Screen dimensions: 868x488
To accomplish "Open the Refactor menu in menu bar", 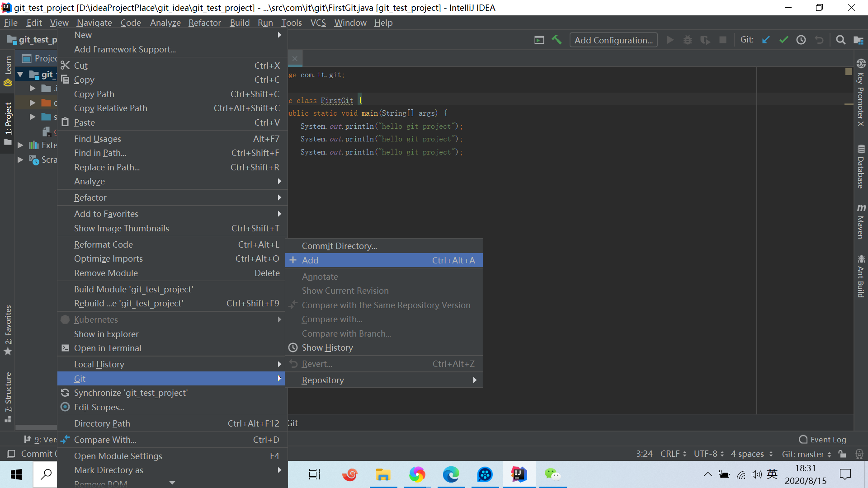I will click(x=204, y=23).
